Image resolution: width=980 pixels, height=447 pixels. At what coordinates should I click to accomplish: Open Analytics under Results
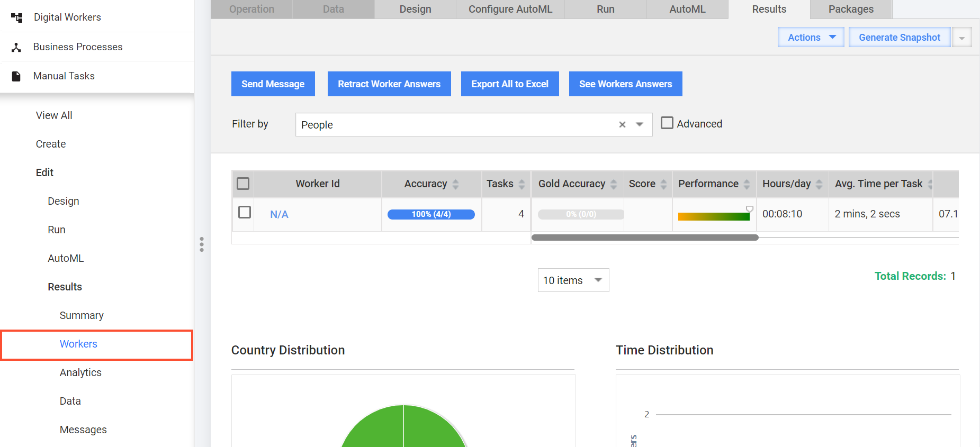[x=80, y=372]
